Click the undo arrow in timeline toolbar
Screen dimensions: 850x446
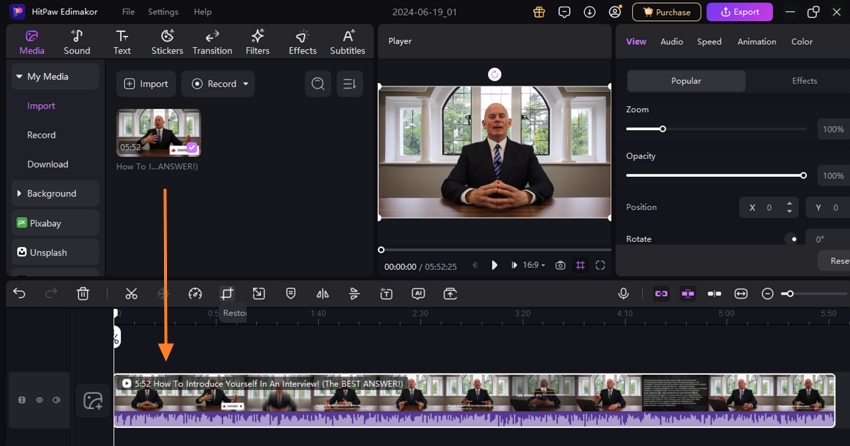[x=20, y=294]
